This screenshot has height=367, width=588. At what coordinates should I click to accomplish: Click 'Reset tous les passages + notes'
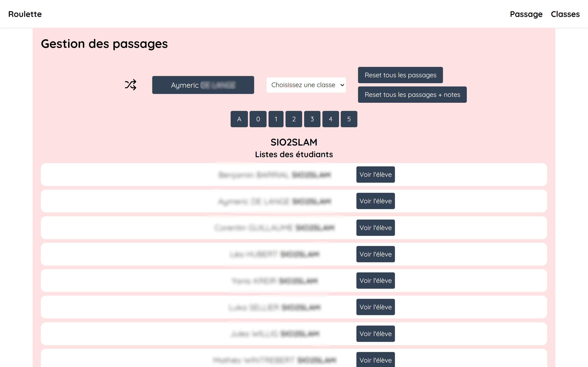pos(412,94)
